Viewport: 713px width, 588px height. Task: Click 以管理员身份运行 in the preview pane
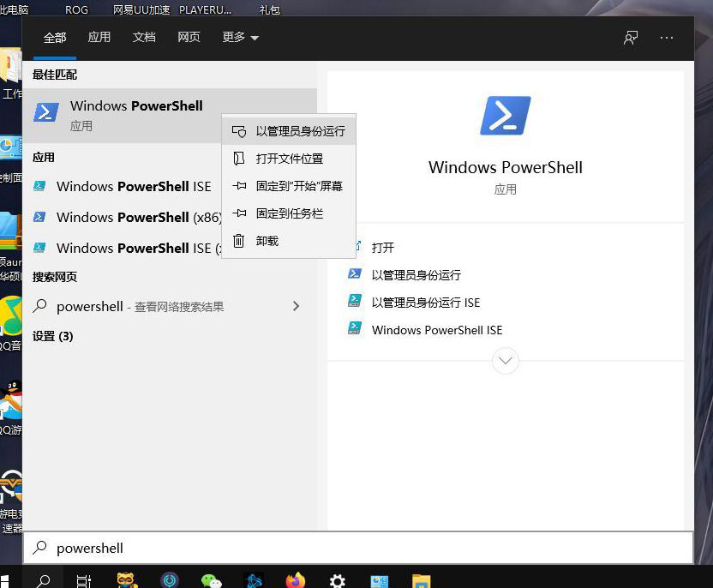click(x=416, y=275)
